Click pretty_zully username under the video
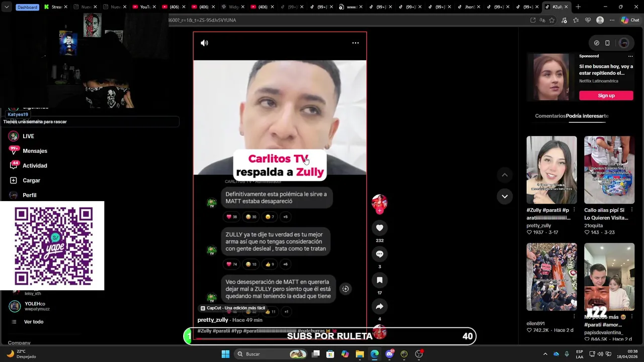 (x=213, y=320)
